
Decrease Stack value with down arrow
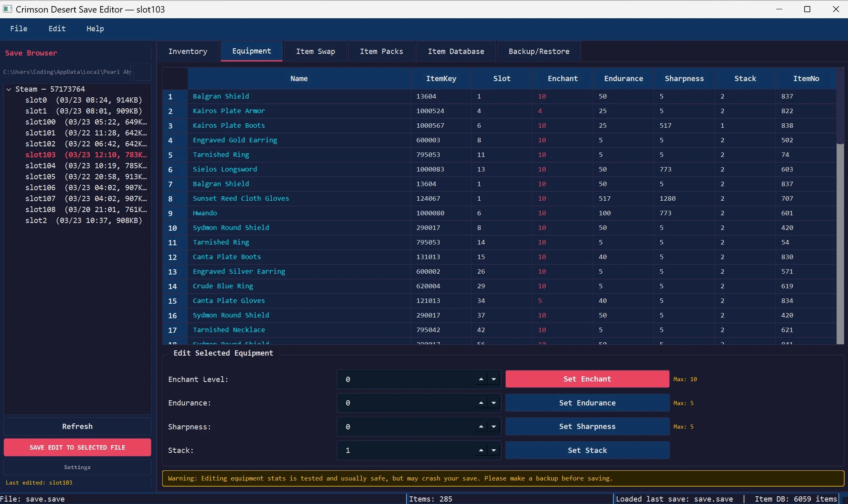(494, 450)
